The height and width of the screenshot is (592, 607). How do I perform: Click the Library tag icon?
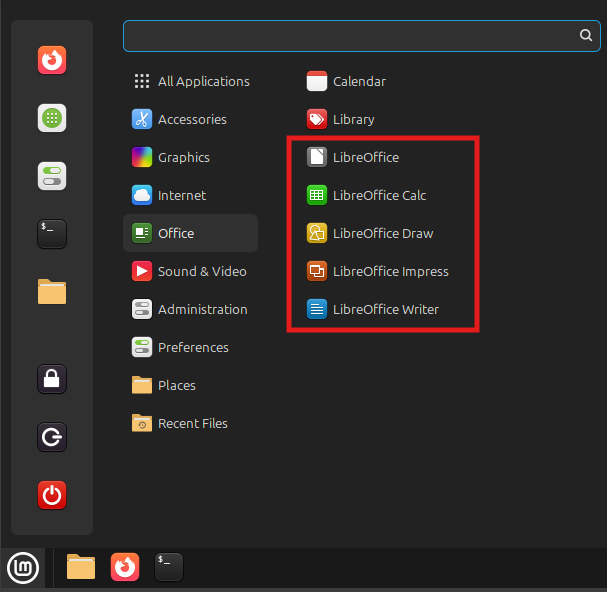317,119
